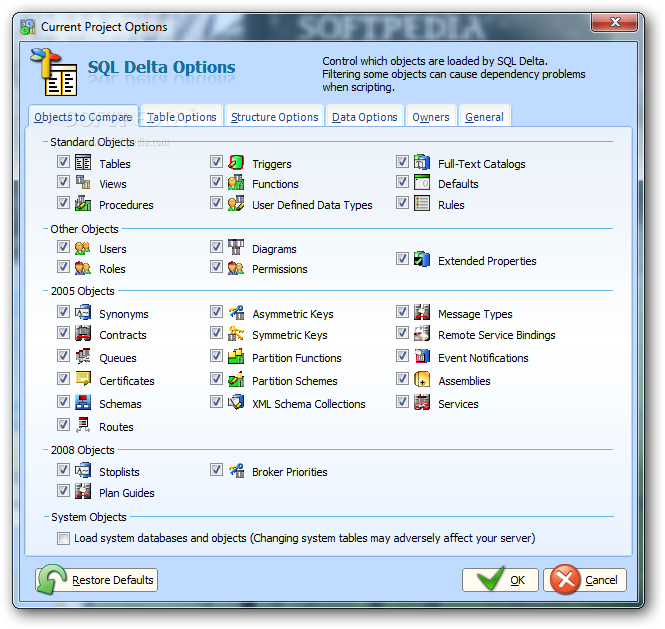Disable the Services checkbox
The width and height of the screenshot is (665, 629).
pyautogui.click(x=402, y=402)
